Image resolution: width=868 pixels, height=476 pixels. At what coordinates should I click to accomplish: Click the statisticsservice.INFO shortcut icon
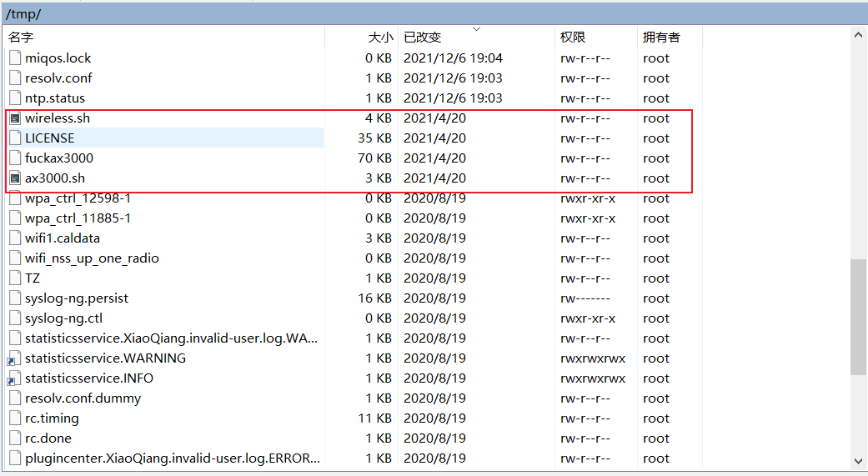coord(14,378)
